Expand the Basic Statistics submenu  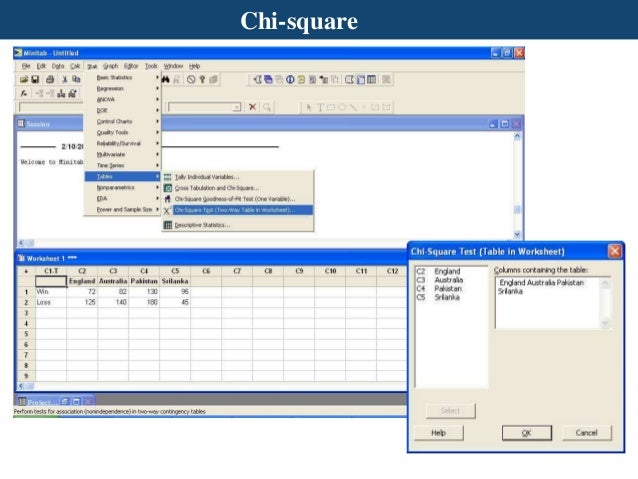(x=122, y=77)
